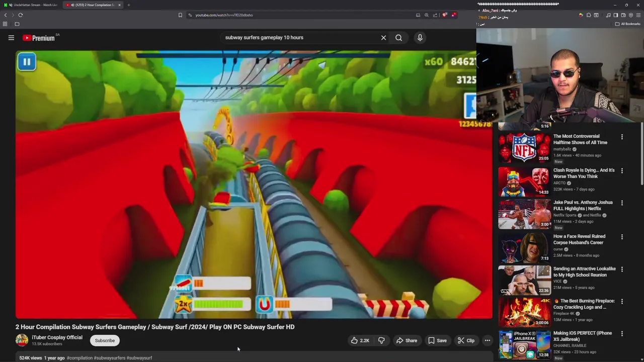Click the #subwaysurf hashtag
The width and height of the screenshot is (644, 362).
pos(139,358)
